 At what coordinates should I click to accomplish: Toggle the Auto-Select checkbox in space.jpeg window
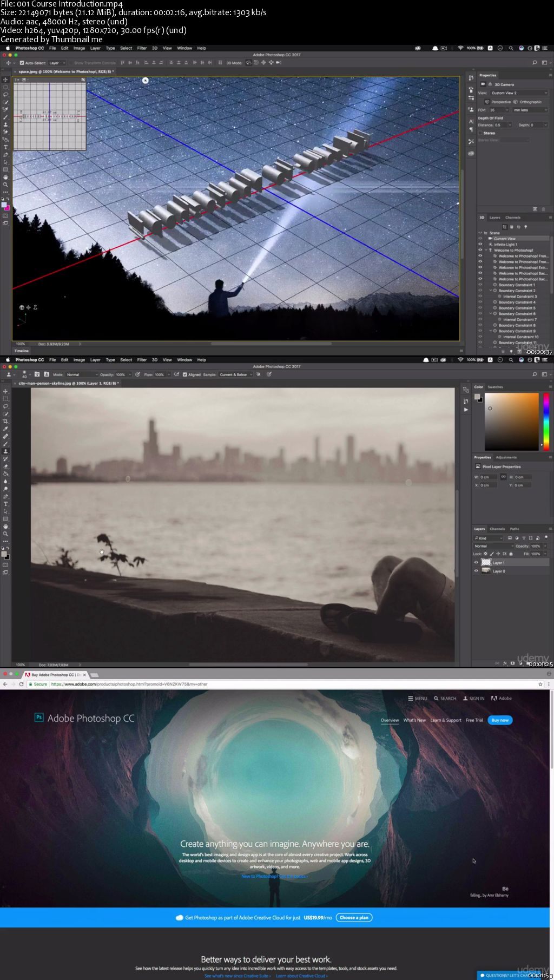click(x=22, y=63)
